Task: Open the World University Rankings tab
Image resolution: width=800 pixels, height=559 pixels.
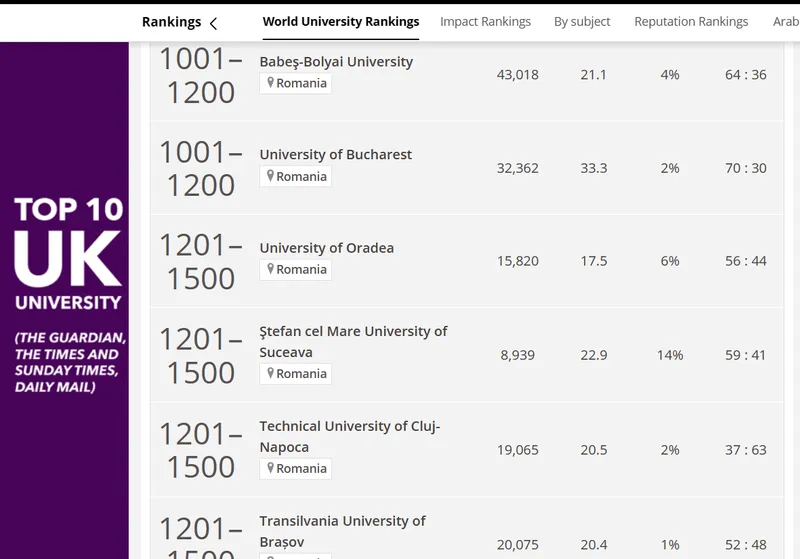Action: 341,22
